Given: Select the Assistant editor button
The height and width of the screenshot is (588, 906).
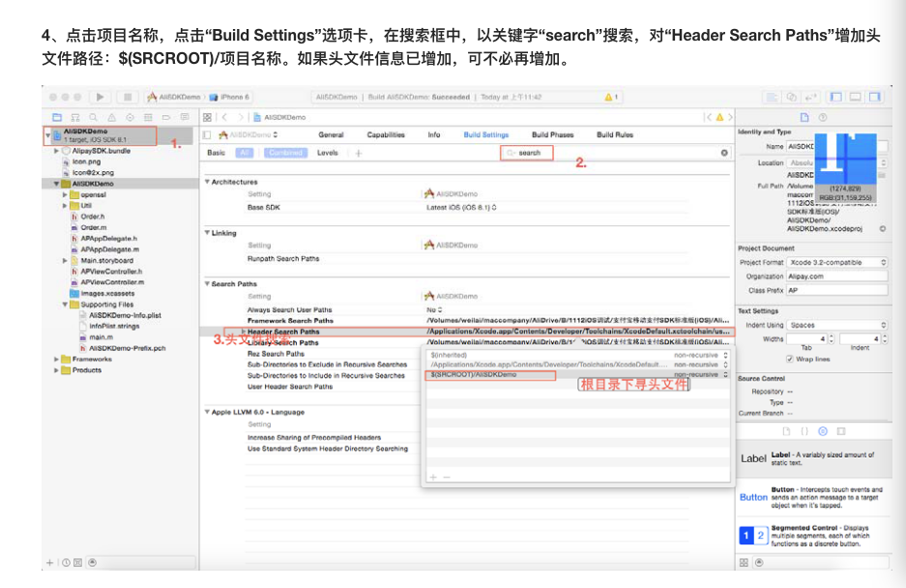Looking at the screenshot, I should coord(792,97).
